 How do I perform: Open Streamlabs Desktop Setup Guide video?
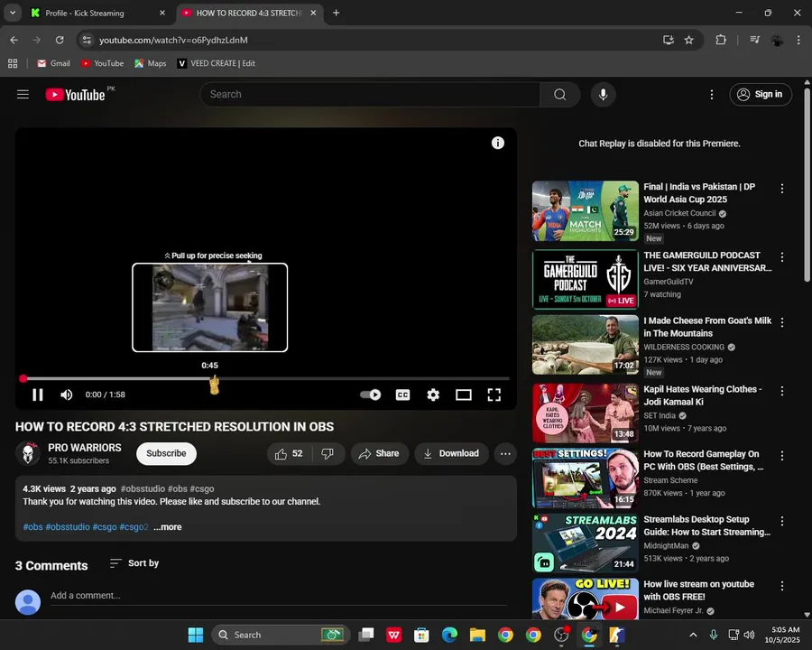click(x=586, y=543)
